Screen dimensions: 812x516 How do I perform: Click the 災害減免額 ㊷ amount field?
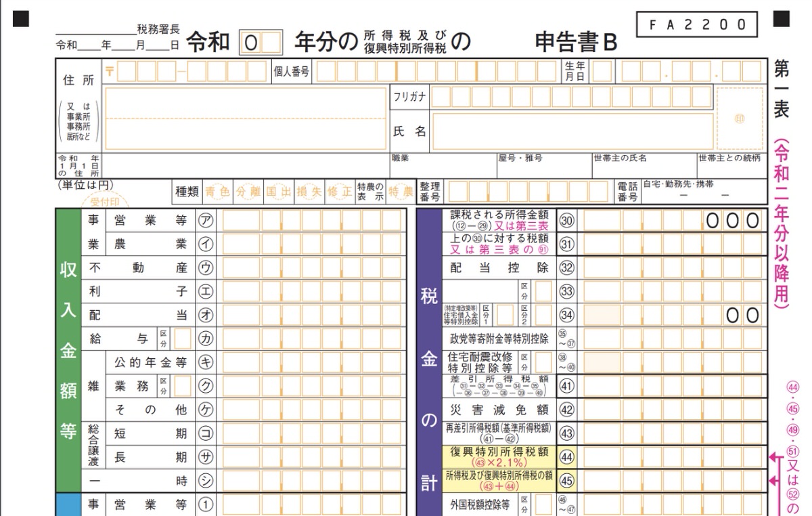(673, 410)
